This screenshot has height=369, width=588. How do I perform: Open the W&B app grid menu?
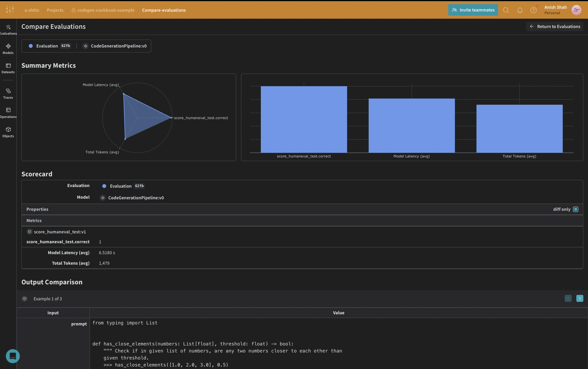(10, 10)
